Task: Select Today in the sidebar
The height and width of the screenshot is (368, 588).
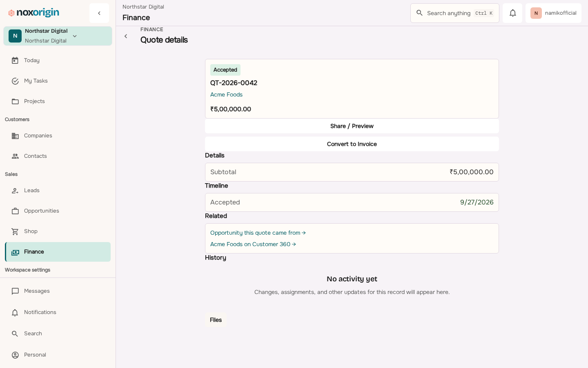Action: click(x=58, y=61)
